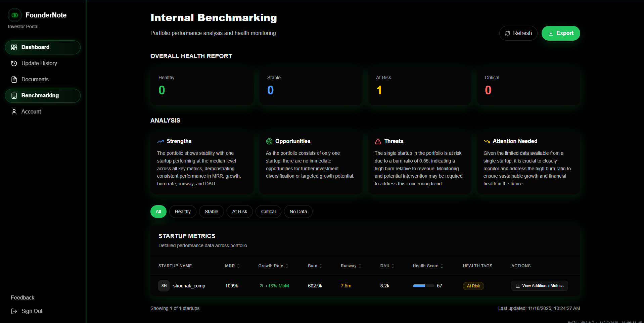This screenshot has height=323, width=644.
Task: Click the Update History clock icon
Action: (14, 63)
